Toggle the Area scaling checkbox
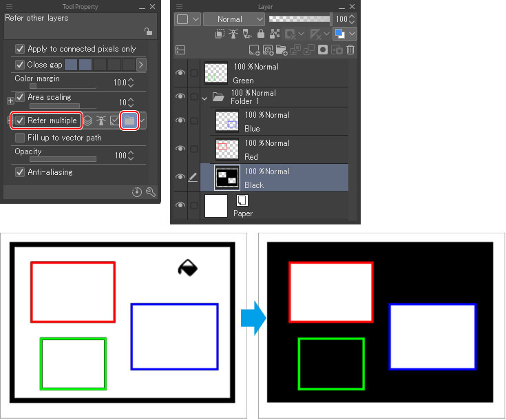The width and height of the screenshot is (506, 420). [20, 97]
